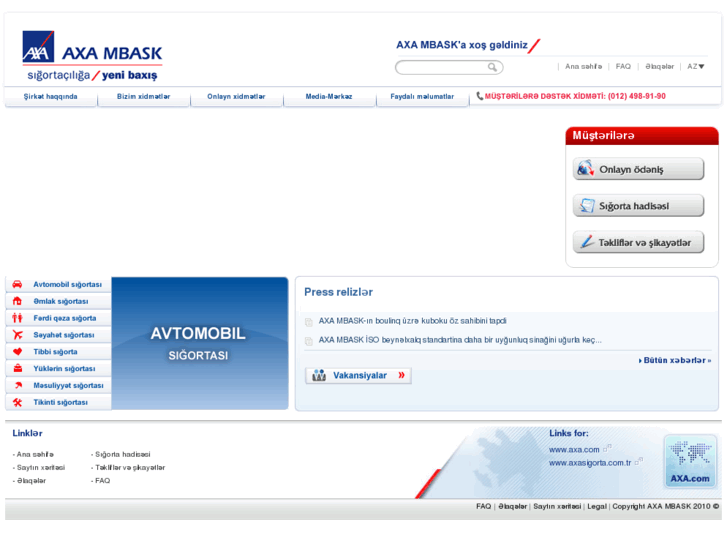Click FAQ in the header
This screenshot has height=545, width=727.
tap(623, 66)
